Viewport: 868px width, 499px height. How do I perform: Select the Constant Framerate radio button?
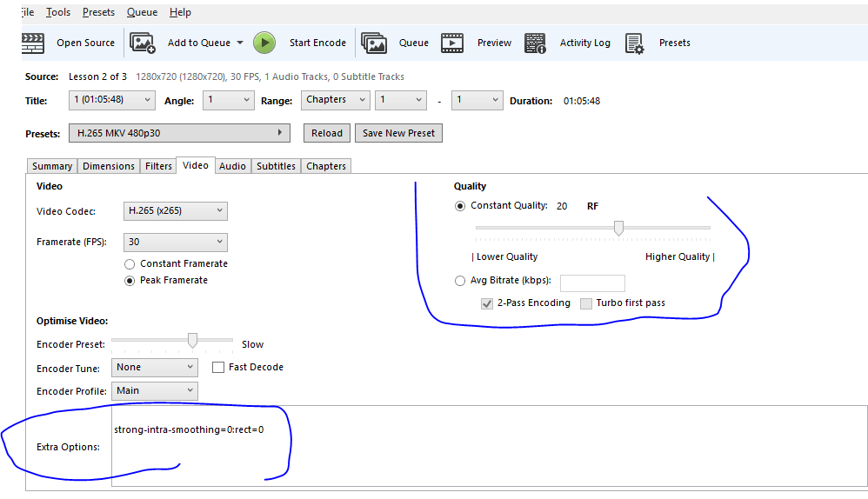pos(130,263)
